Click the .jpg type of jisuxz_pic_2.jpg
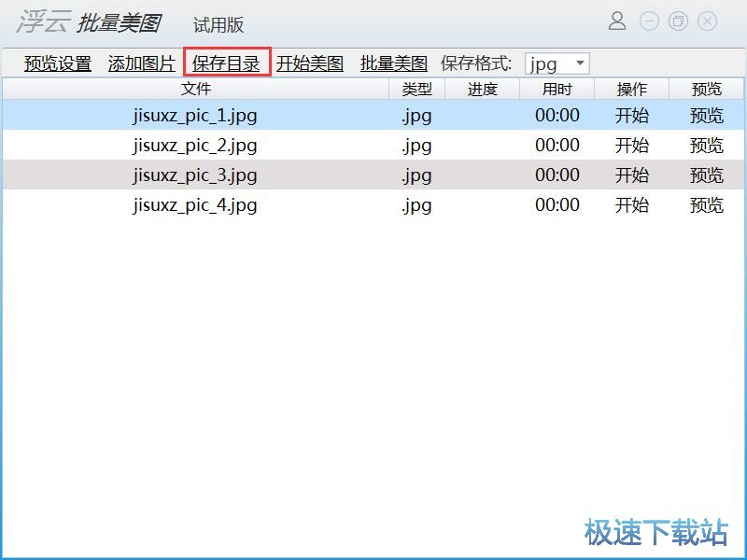 416,147
